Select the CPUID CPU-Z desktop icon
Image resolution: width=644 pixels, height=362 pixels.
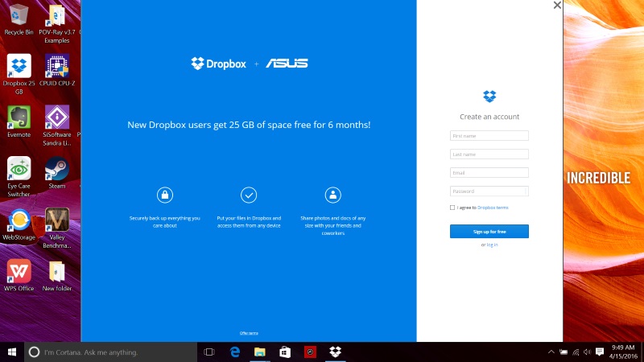pos(57,70)
